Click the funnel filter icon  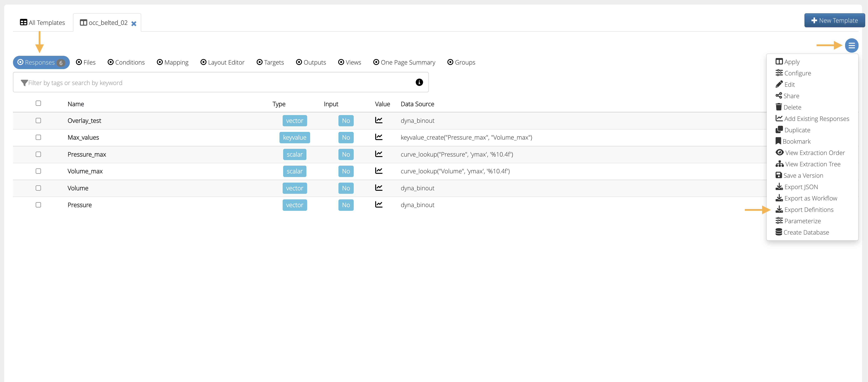[x=24, y=83]
